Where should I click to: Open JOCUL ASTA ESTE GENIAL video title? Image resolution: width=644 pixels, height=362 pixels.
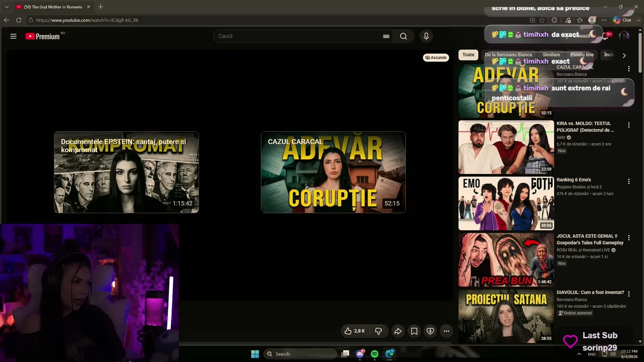point(590,239)
